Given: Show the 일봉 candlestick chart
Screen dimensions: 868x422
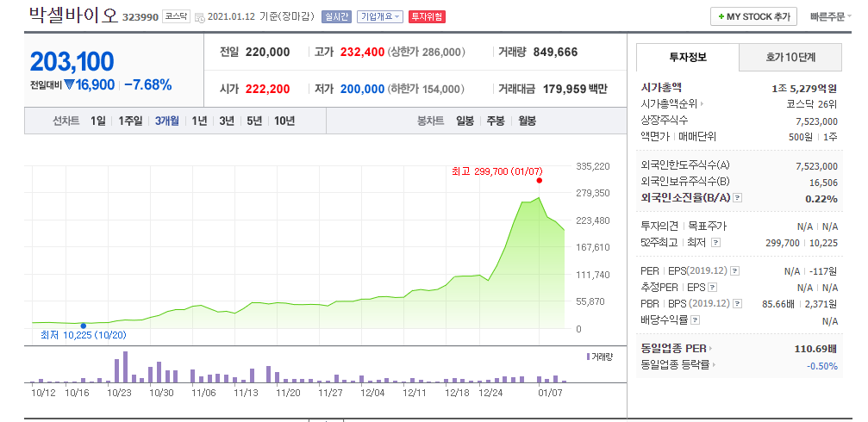Looking at the screenshot, I should (x=465, y=121).
